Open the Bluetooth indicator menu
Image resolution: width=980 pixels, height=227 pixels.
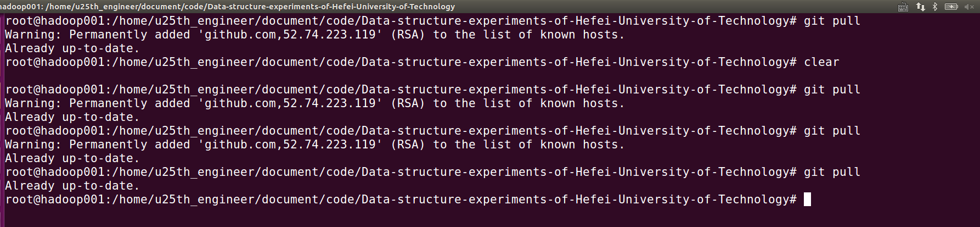coord(935,7)
